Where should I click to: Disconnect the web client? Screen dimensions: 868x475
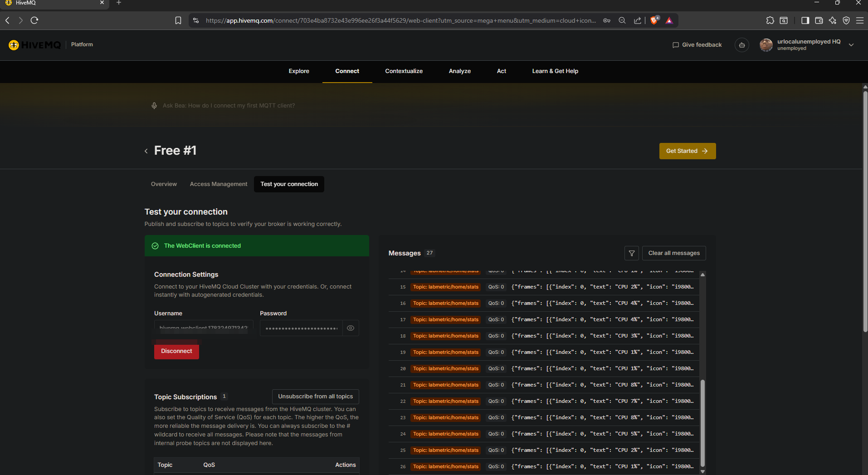coord(176,351)
